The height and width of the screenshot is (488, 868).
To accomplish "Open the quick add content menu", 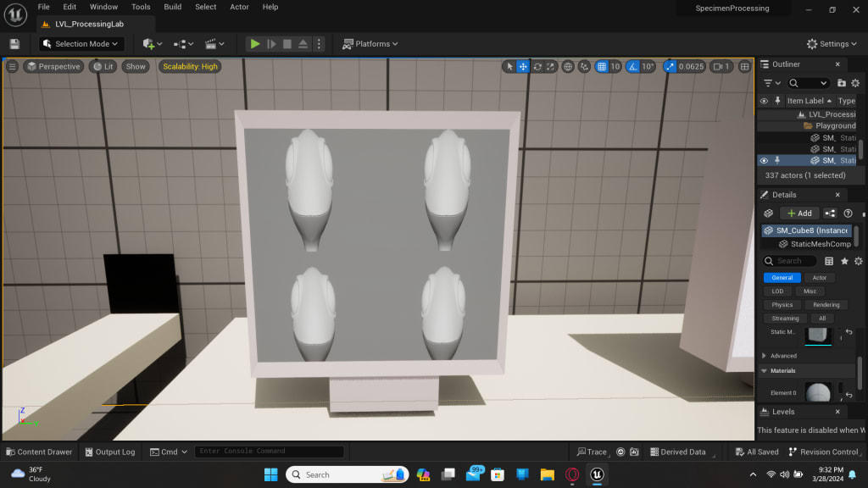I will pos(153,44).
